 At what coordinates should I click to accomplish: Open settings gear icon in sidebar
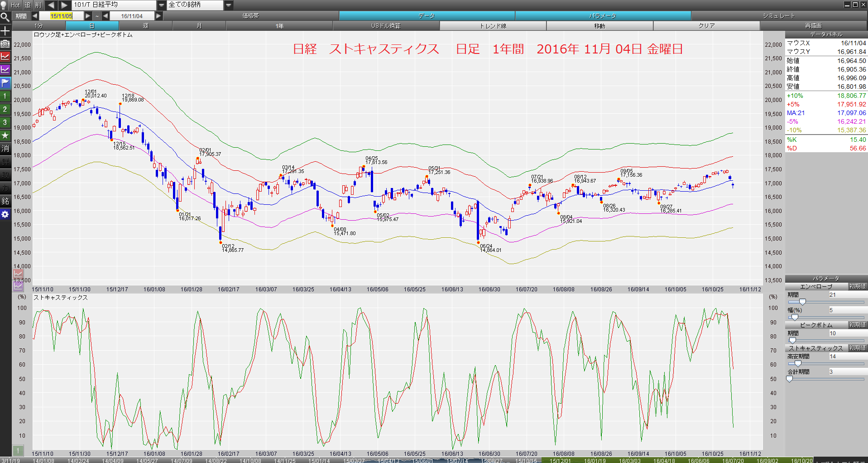coord(5,214)
